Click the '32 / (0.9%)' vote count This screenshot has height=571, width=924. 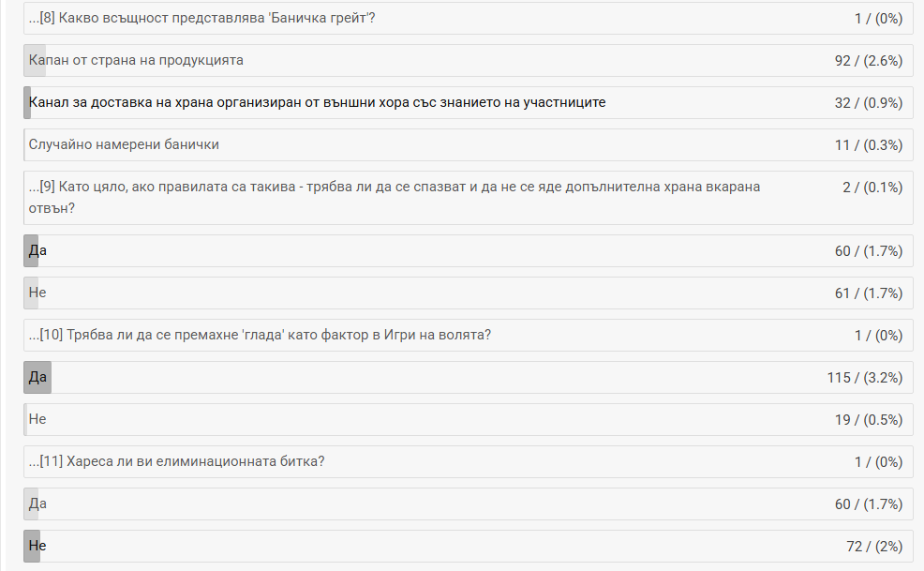[x=868, y=102]
